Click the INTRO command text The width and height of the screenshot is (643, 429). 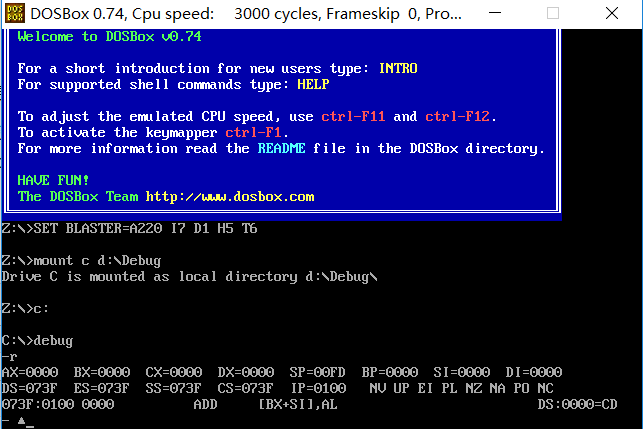point(398,68)
